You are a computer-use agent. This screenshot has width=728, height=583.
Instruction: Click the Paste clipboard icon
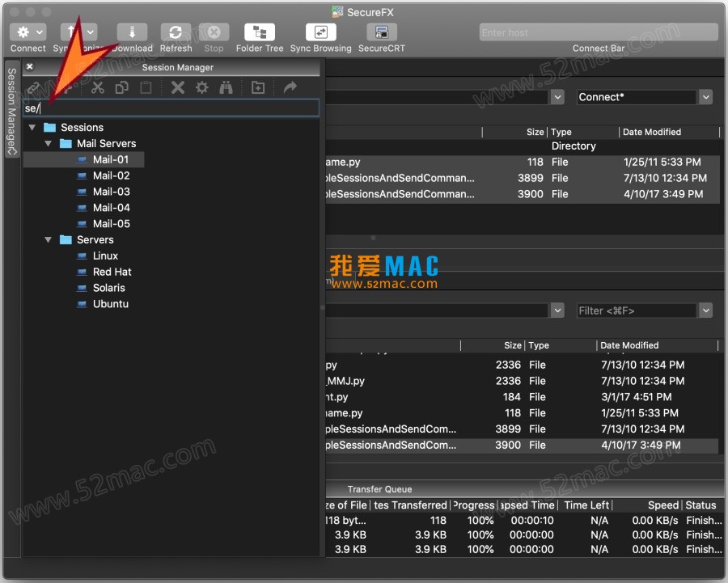[x=146, y=87]
